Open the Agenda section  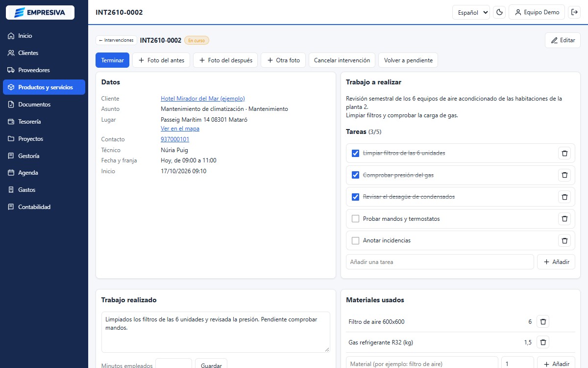point(44,173)
